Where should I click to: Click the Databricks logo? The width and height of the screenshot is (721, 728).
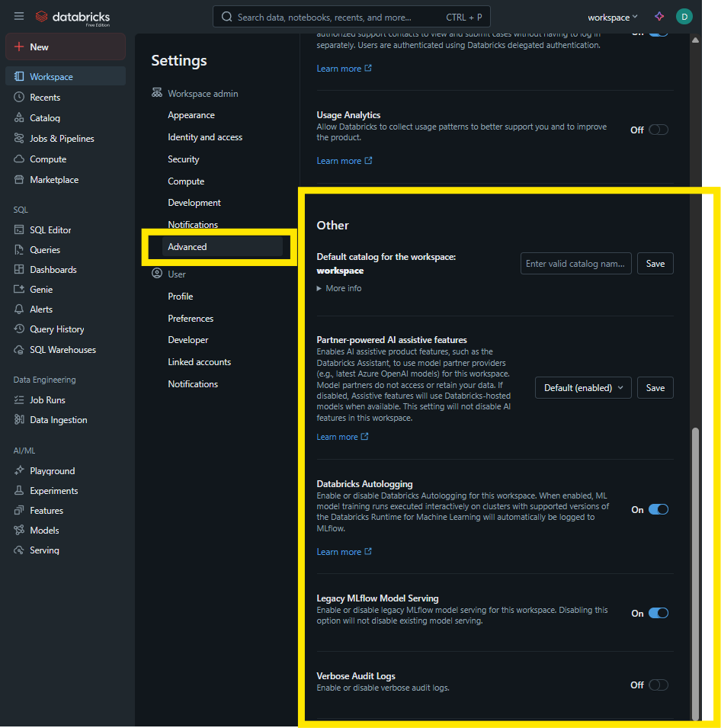pyautogui.click(x=73, y=18)
